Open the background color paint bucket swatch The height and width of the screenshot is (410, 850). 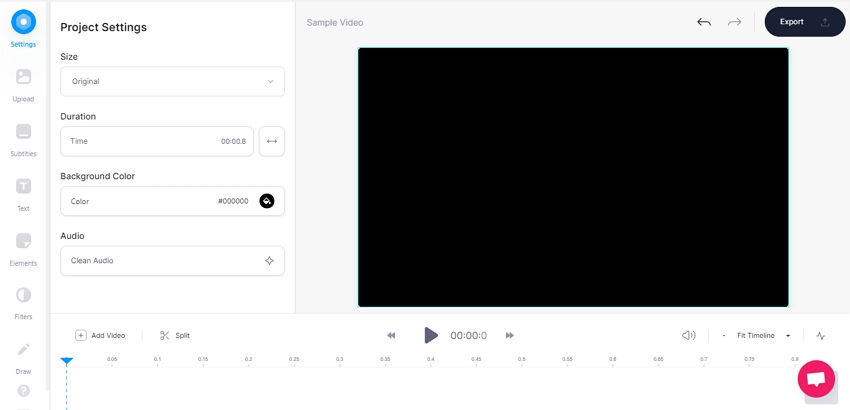tap(267, 201)
